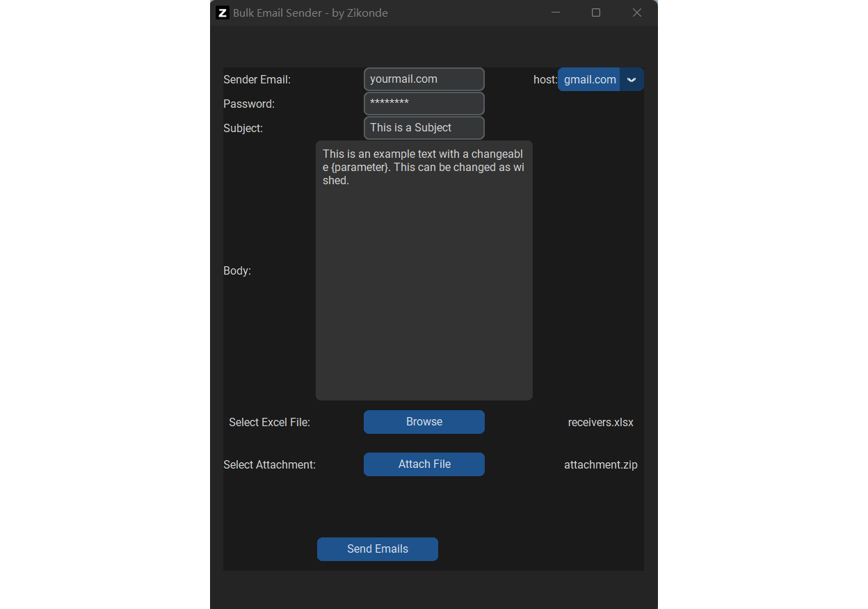
Task: Select the Subject text reading 'This is a Subject'
Action: [x=424, y=128]
